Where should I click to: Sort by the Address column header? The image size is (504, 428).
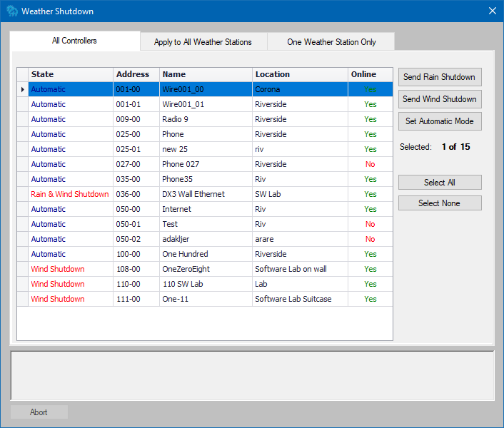coord(136,74)
